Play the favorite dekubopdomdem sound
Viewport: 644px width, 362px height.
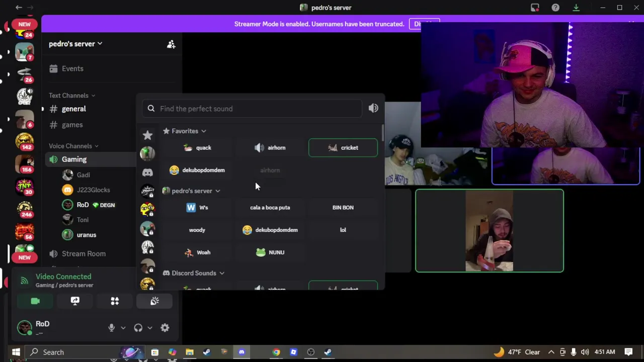pyautogui.click(x=197, y=170)
